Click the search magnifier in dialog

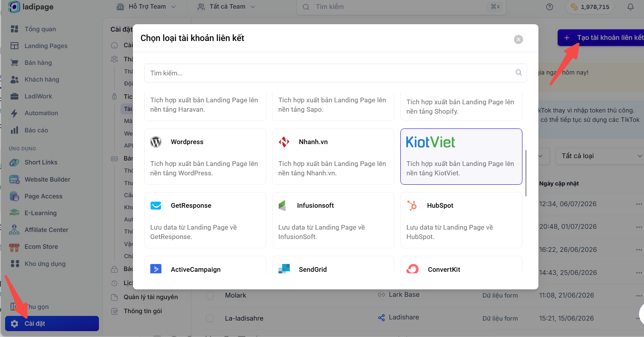click(x=518, y=73)
